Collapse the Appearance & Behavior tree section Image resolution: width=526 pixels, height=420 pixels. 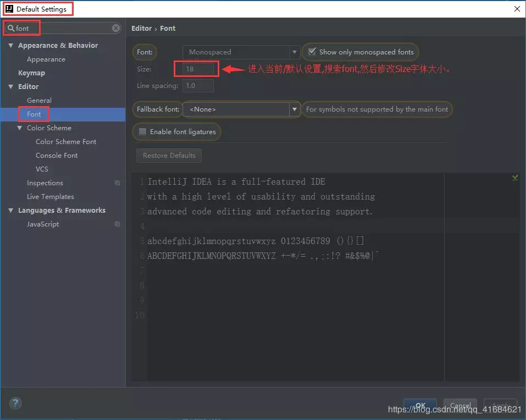point(11,45)
